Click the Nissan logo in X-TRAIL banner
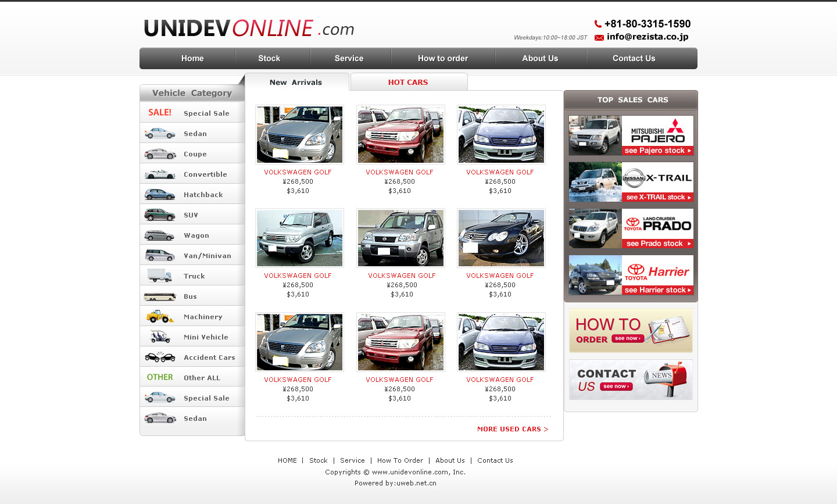The image size is (837, 504). (x=634, y=178)
